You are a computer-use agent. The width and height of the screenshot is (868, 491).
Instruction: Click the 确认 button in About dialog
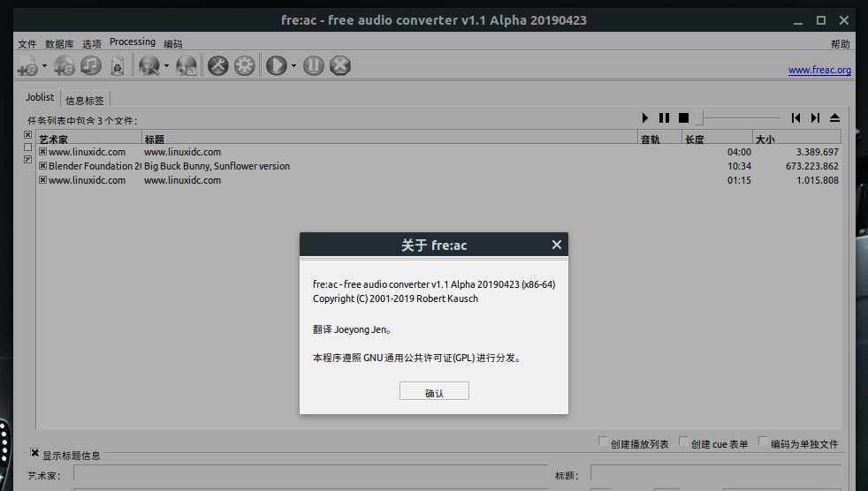point(434,391)
